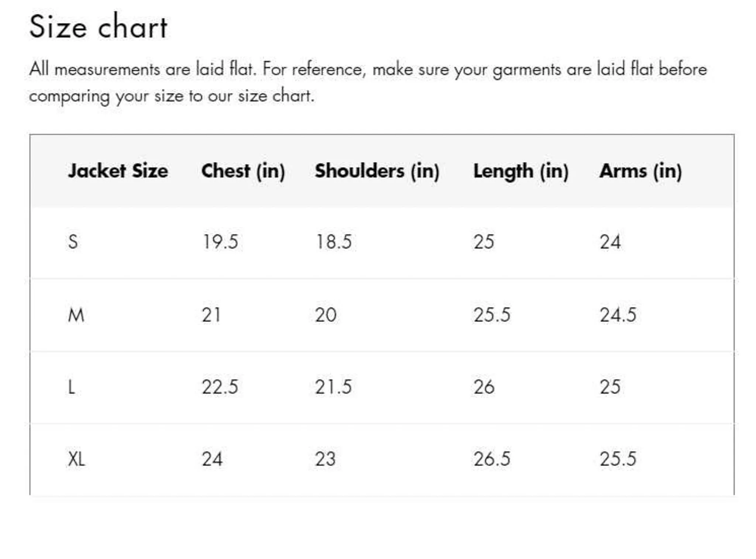Screen dimensions: 756x559
Task: Click the Chest (in) column header
Action: (243, 171)
